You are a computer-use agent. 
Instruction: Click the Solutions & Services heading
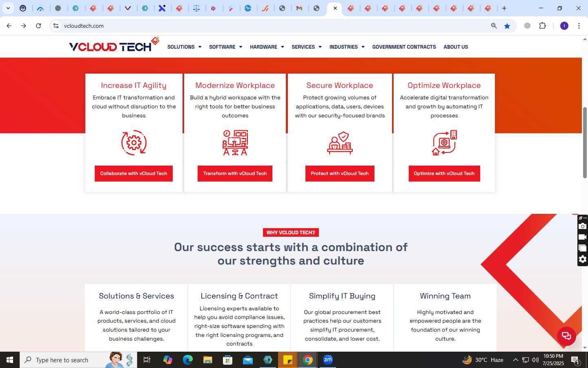[x=136, y=296]
